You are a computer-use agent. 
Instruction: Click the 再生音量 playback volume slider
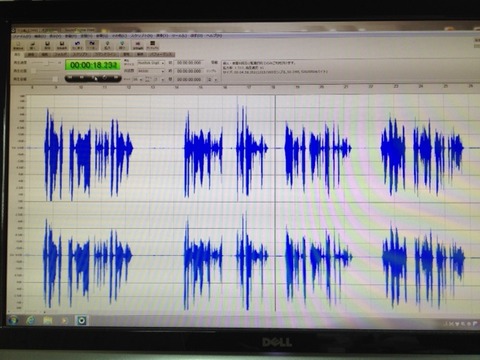click(x=44, y=79)
